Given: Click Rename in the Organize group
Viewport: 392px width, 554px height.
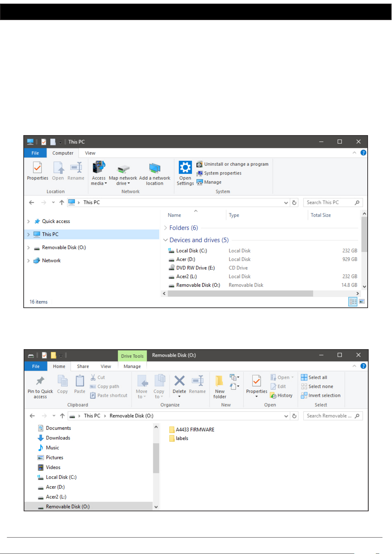Looking at the screenshot, I should [x=197, y=384].
